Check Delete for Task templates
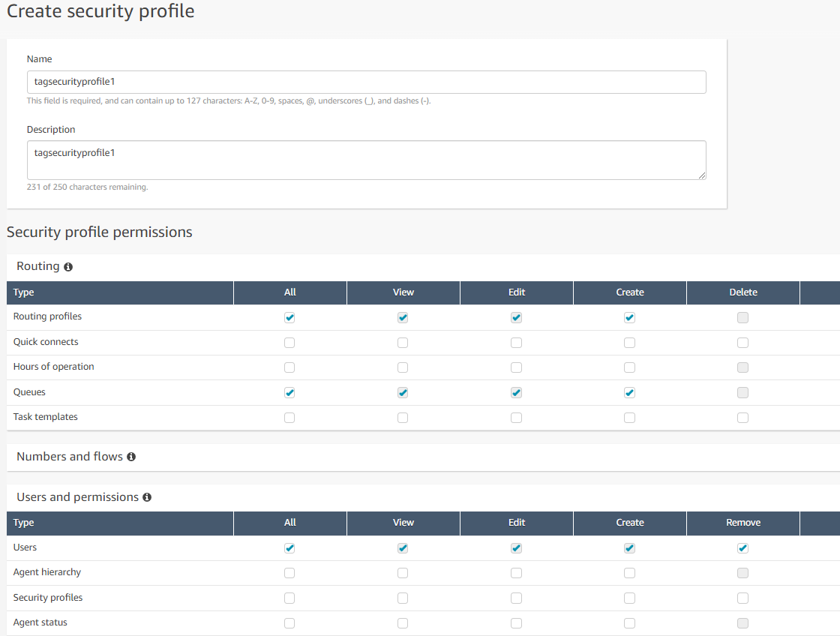 coord(742,418)
